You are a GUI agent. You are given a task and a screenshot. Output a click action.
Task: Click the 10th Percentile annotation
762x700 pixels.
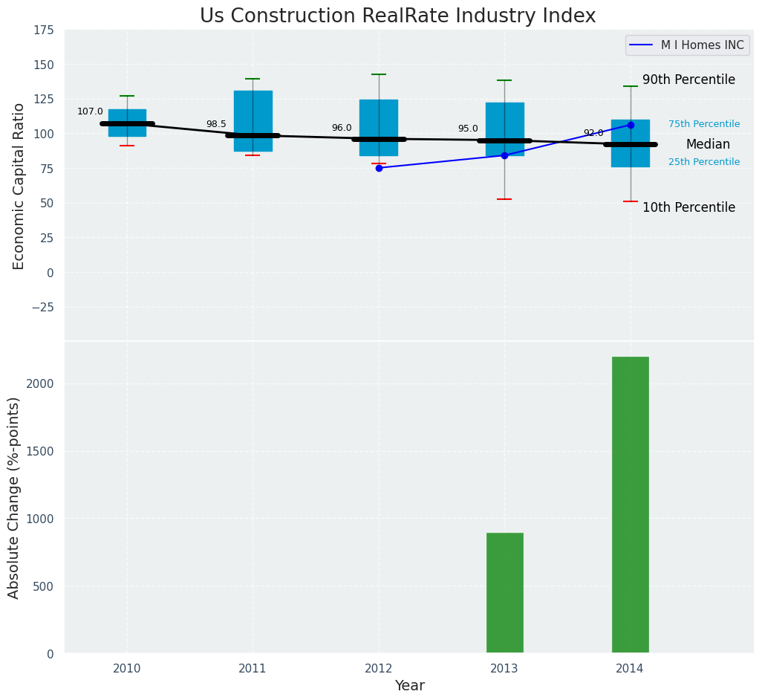coord(688,208)
